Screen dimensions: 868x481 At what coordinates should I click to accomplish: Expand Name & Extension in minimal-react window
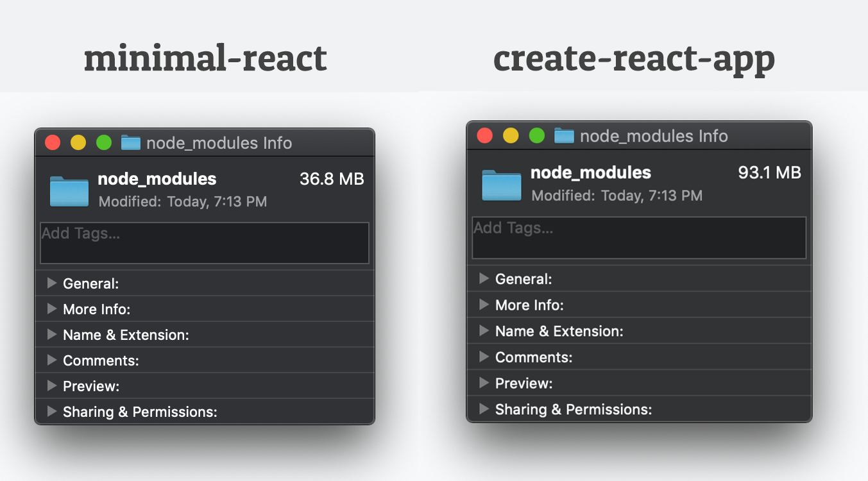pos(53,335)
